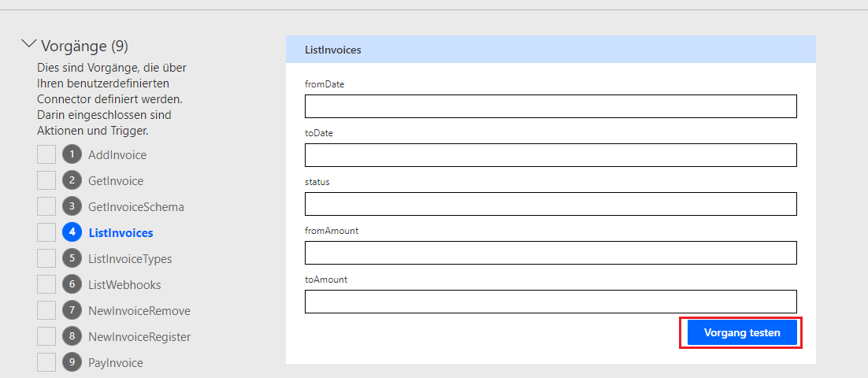
Task: Focus the toAmount input field
Action: [x=551, y=301]
